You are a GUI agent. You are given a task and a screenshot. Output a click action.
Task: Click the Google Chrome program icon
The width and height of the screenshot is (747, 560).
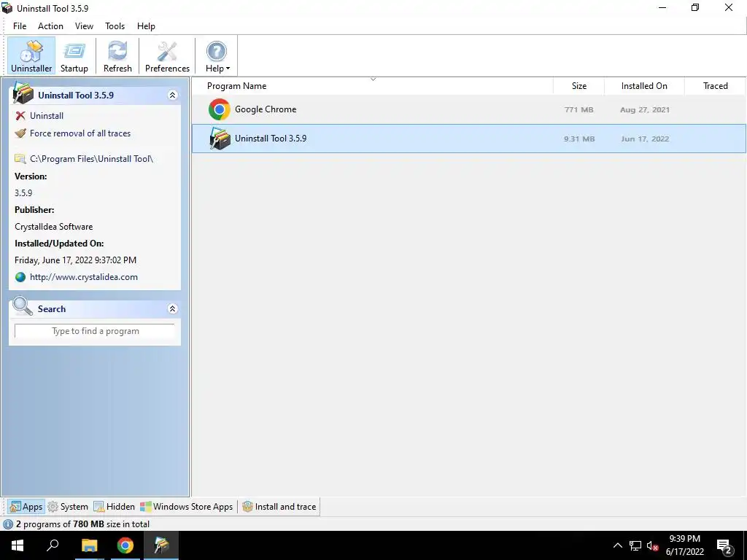tap(219, 109)
